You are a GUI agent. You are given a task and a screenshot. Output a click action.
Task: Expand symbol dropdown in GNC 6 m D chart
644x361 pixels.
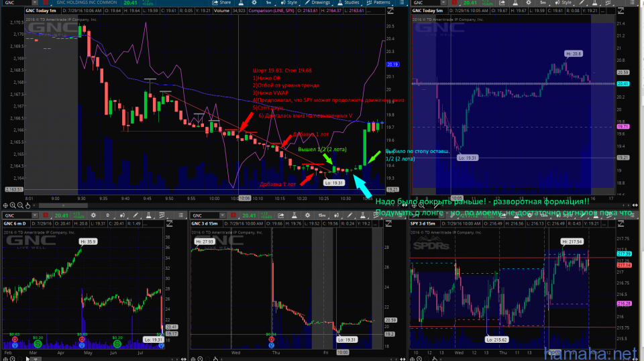tap(35, 215)
